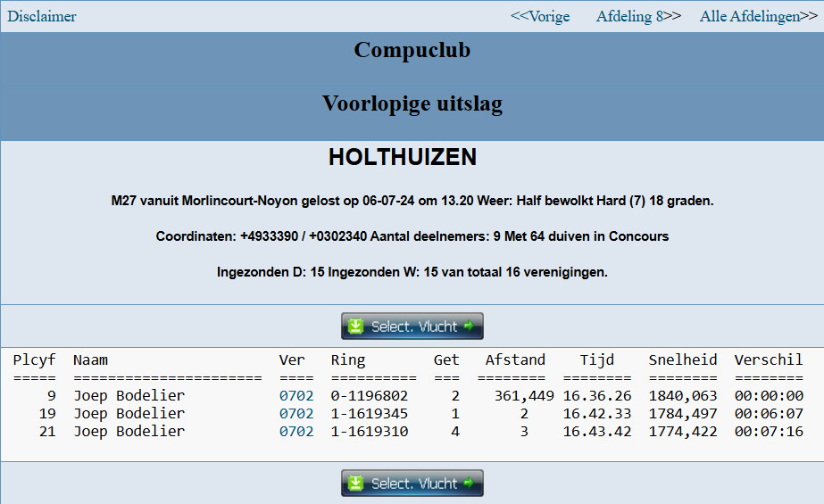Screen dimensions: 824x504
Task: Select the Voorlopige uitslag heading
Action: tap(412, 103)
